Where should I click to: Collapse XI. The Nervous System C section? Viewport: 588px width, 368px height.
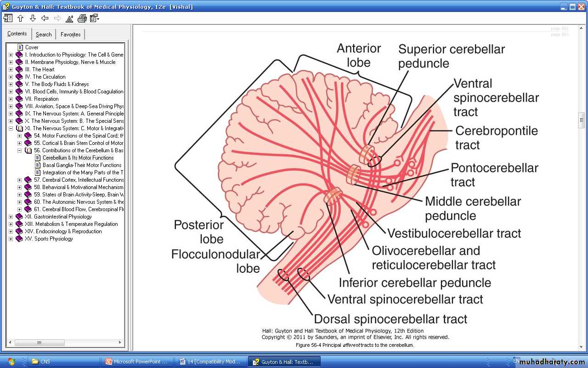[x=11, y=128]
